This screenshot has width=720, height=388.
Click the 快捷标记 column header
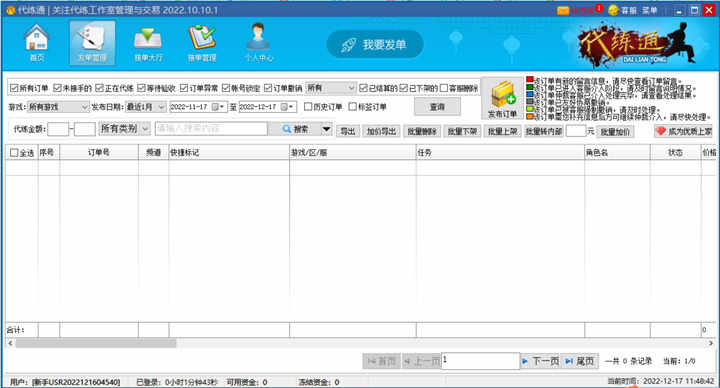(x=229, y=152)
